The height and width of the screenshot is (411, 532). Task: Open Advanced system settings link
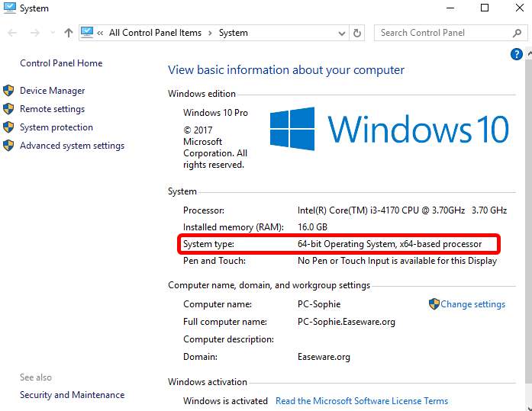[72, 146]
